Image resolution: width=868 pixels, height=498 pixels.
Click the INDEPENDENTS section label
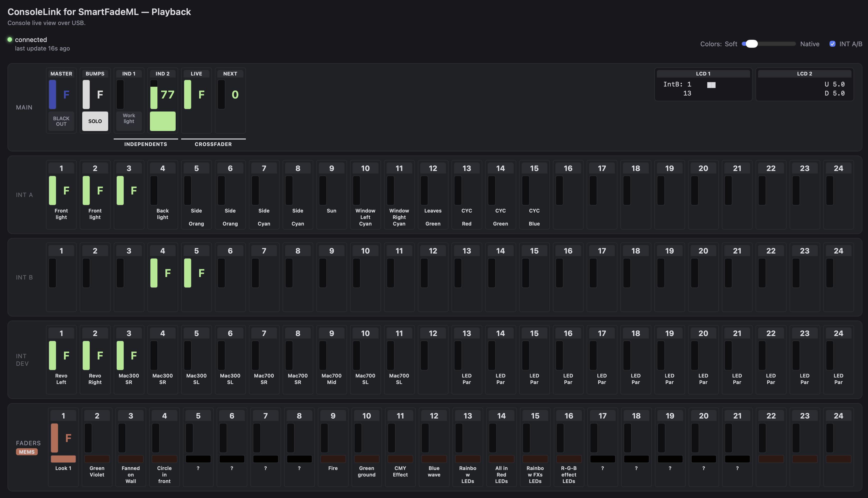click(x=146, y=144)
